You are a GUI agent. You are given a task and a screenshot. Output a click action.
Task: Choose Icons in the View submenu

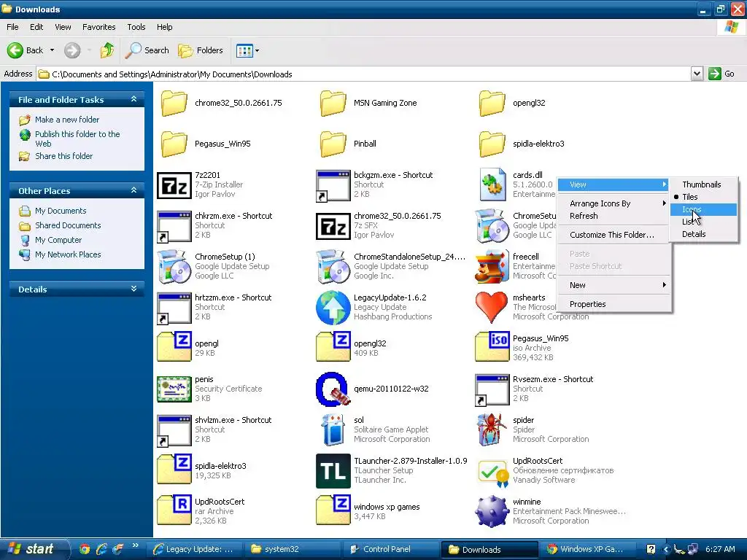[704, 209]
